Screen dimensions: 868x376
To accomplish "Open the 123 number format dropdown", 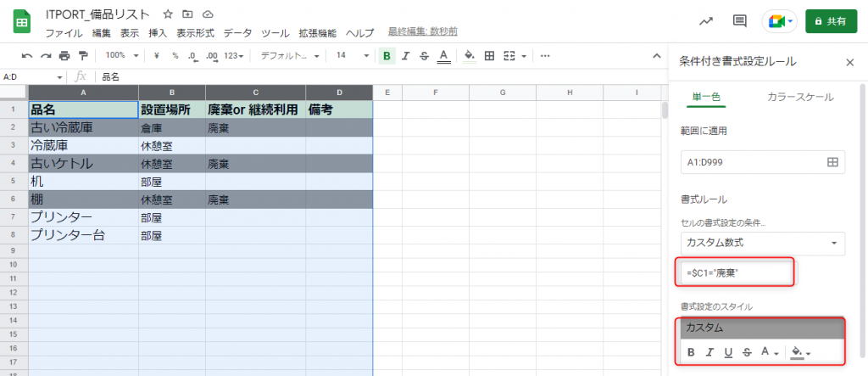I will (234, 56).
